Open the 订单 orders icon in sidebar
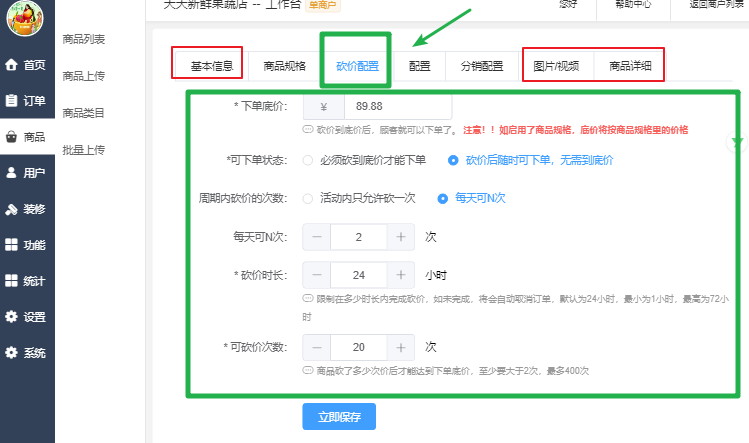The width and height of the screenshot is (749, 443). (11, 100)
